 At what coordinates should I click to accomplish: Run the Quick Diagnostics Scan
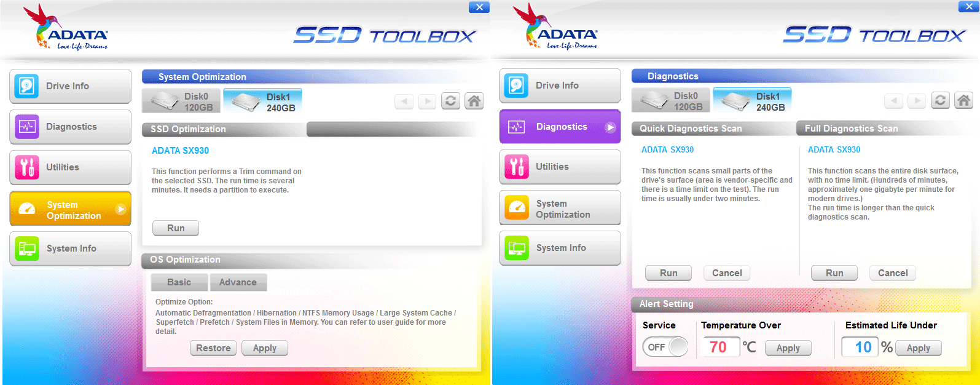coord(668,273)
